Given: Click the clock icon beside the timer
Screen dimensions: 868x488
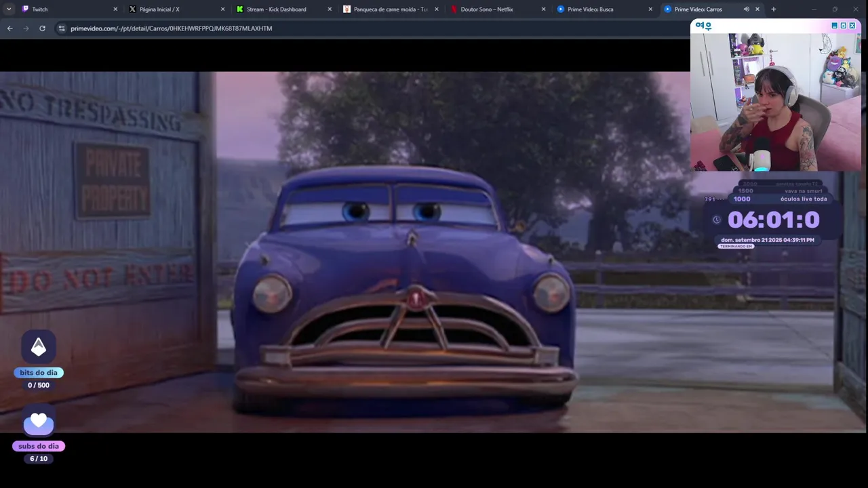Looking at the screenshot, I should point(717,220).
